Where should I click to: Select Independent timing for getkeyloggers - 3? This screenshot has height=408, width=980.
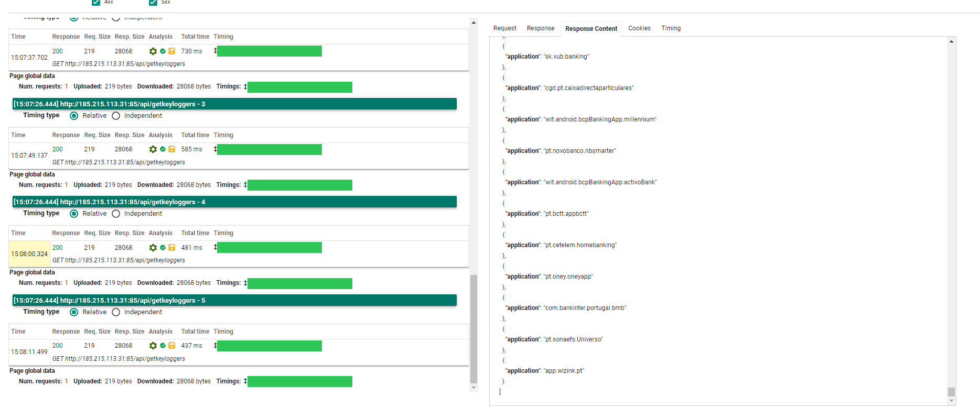coord(116,116)
